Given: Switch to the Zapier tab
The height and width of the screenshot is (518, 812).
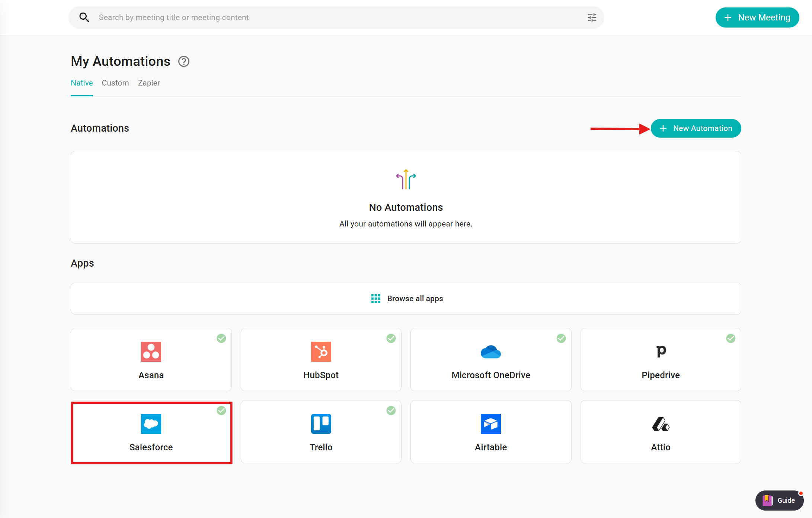Looking at the screenshot, I should [149, 83].
